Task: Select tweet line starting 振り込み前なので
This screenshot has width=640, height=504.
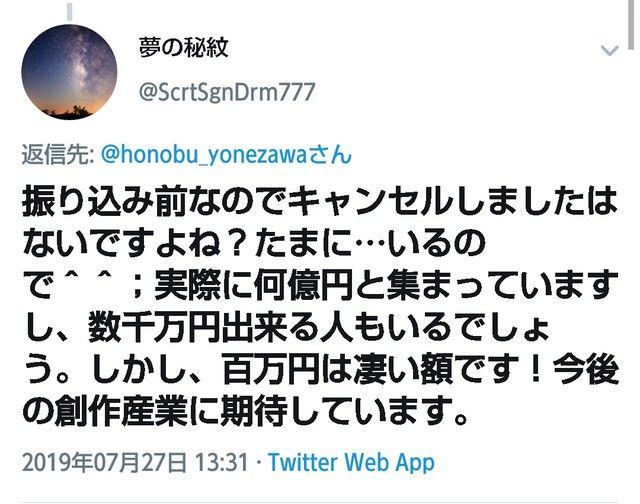Action: (320, 202)
